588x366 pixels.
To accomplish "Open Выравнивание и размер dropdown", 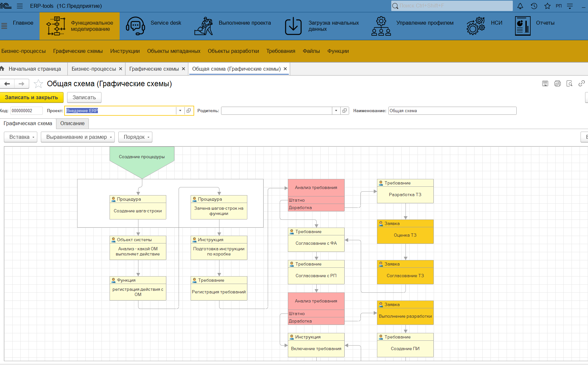I will [x=78, y=137].
